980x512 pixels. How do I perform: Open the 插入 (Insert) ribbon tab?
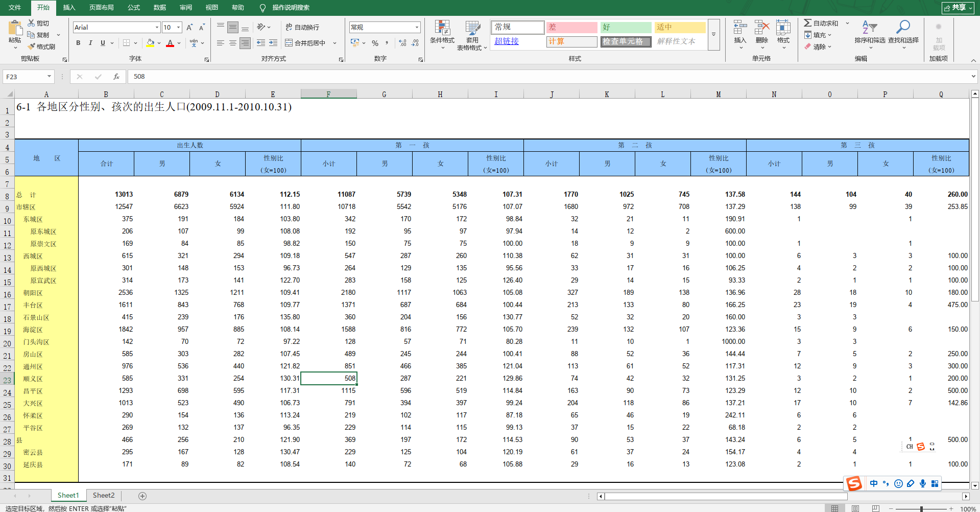point(69,8)
